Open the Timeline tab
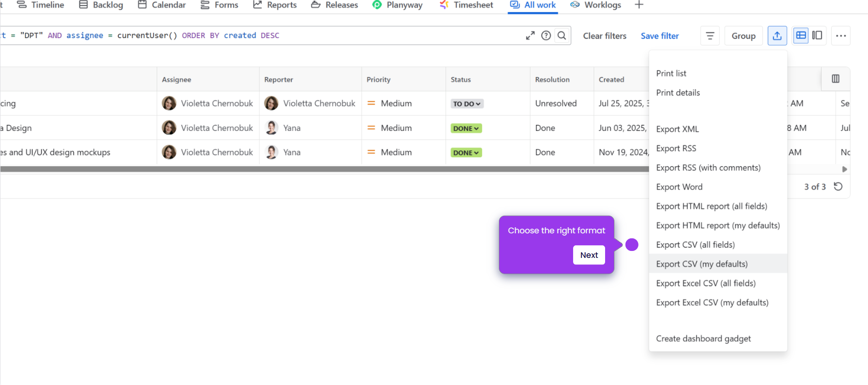 pyautogui.click(x=40, y=5)
